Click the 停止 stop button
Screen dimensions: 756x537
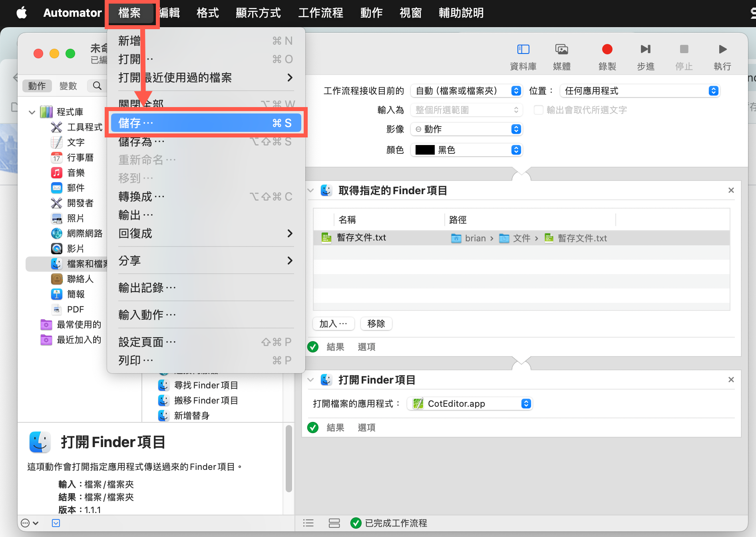684,49
